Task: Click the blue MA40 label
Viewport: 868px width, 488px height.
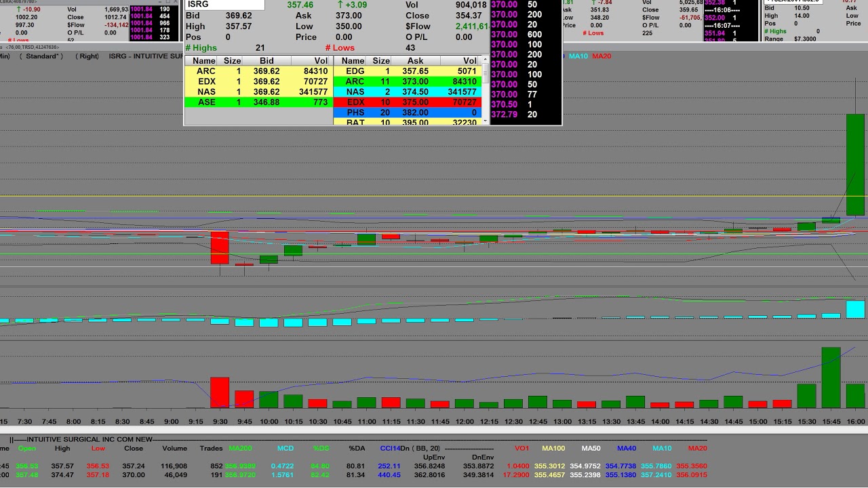Action: tap(627, 448)
